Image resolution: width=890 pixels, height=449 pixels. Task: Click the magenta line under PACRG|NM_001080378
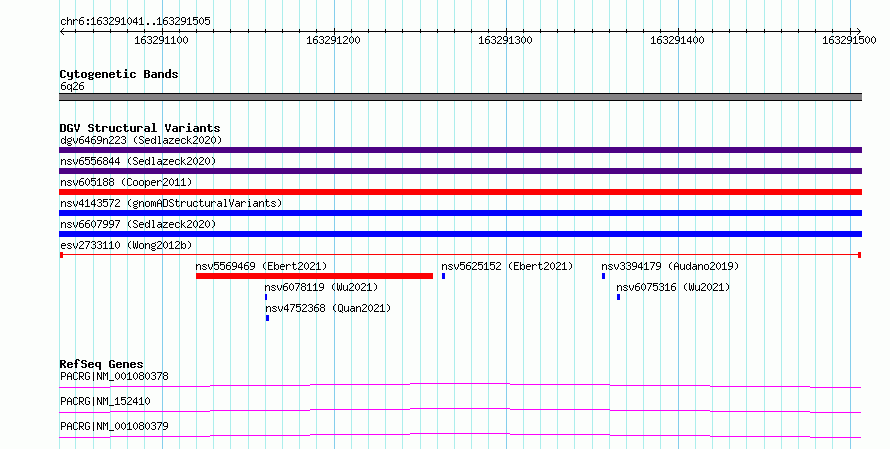(x=460, y=386)
